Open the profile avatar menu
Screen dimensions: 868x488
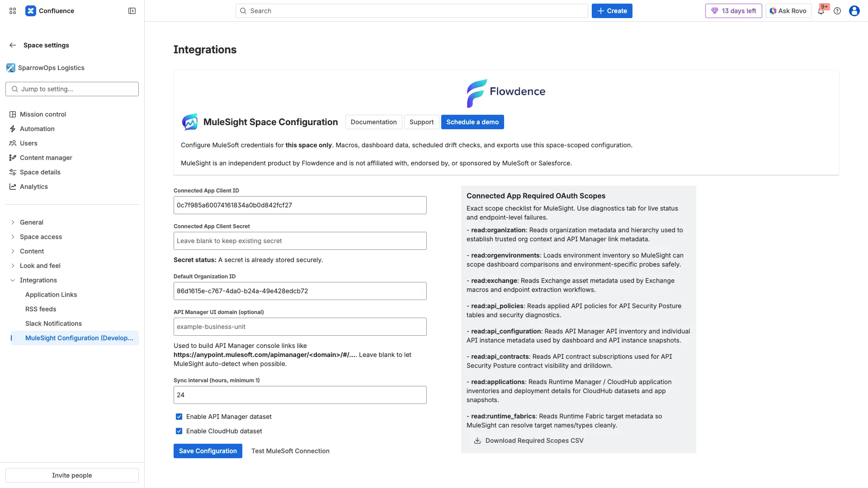click(854, 11)
